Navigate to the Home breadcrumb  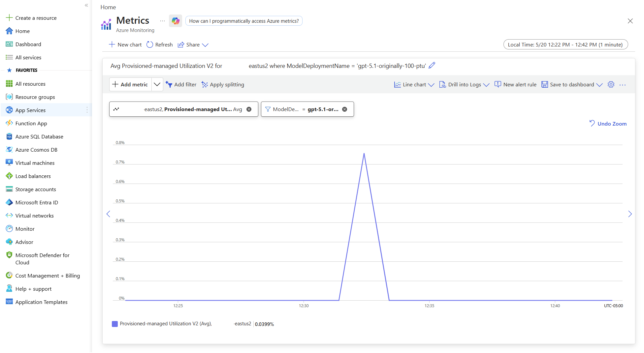(108, 7)
